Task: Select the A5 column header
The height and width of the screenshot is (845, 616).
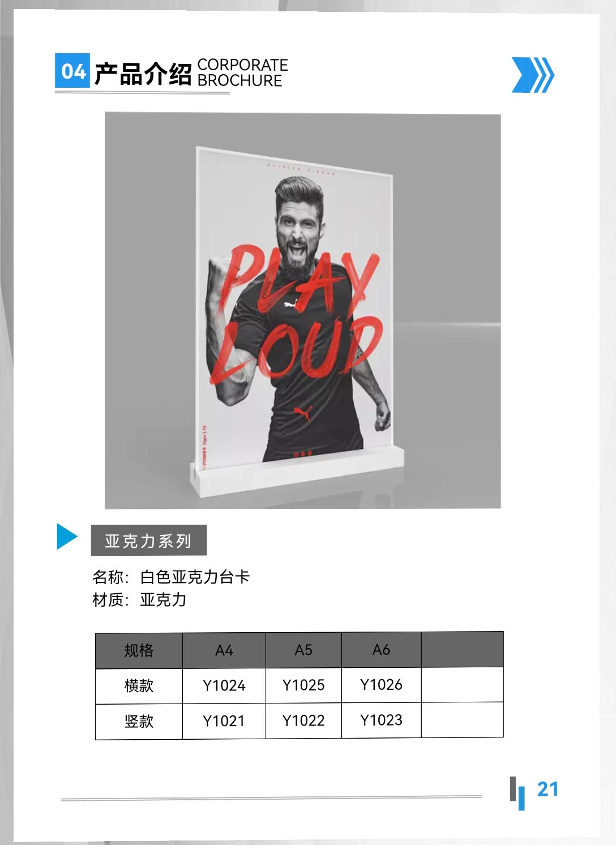Action: coord(303,650)
